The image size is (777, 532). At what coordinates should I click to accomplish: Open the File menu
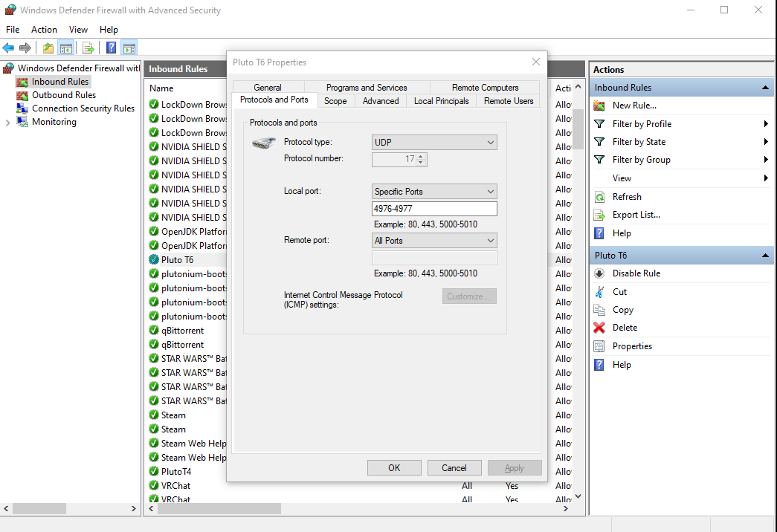click(13, 30)
